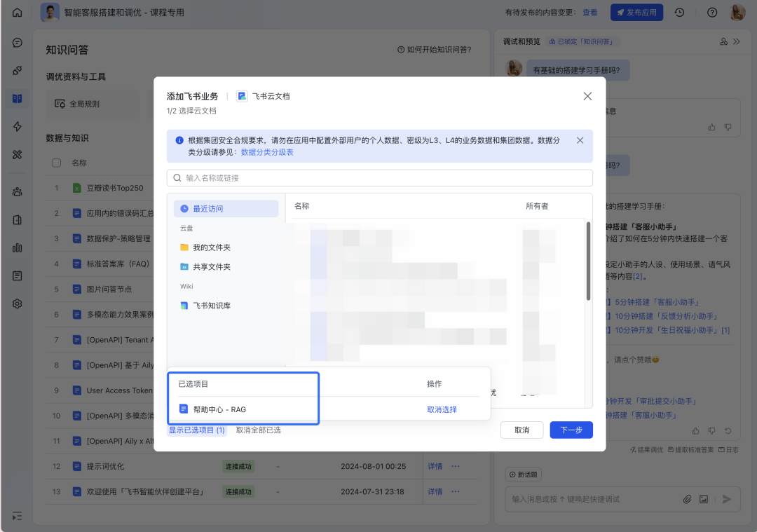
Task: Open the bar chart analytics sidebar icon
Action: pyautogui.click(x=18, y=247)
